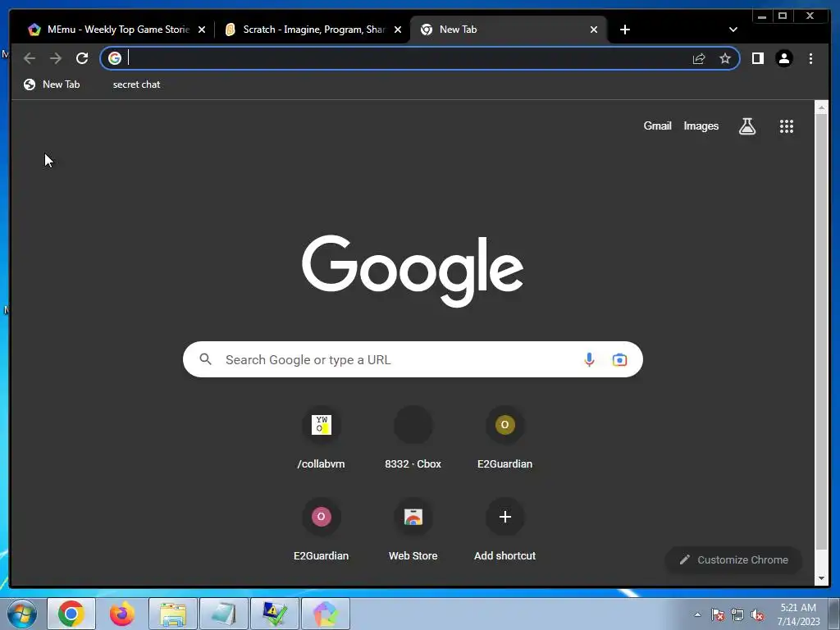Click scrollbar down arrow
This screenshot has height=630, width=840.
click(x=821, y=578)
